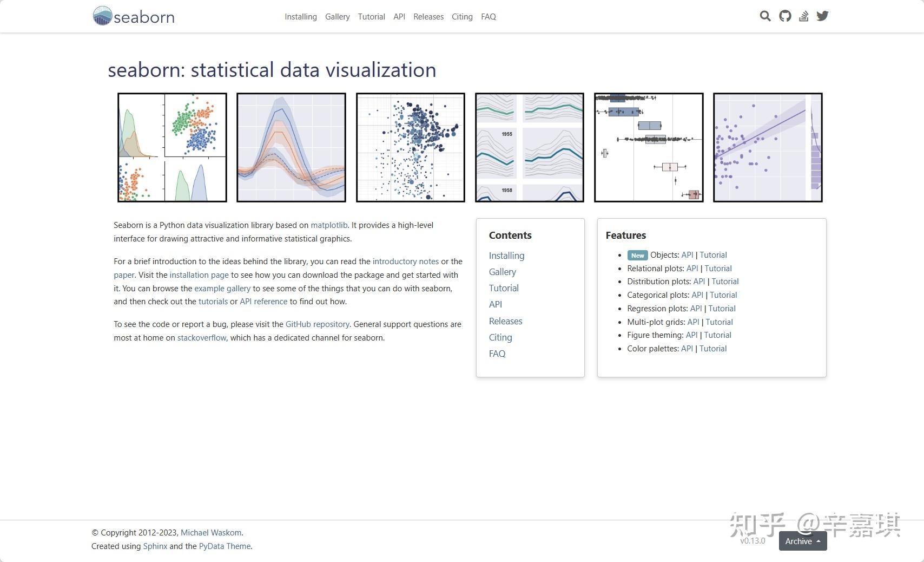
Task: Read the introductory notes link
Action: point(406,261)
